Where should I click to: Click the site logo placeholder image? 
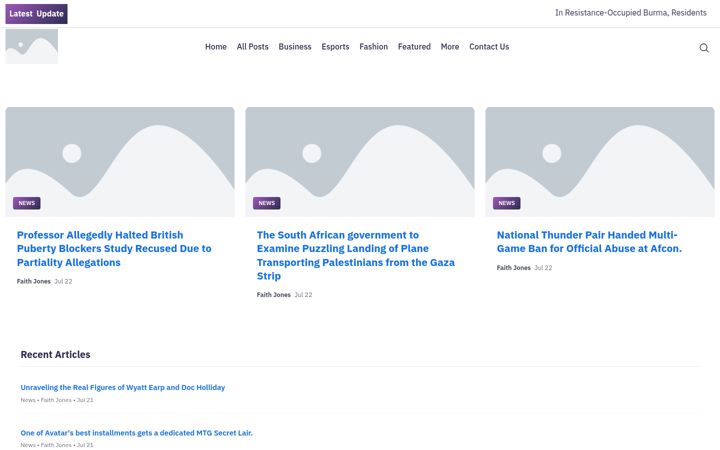click(x=32, y=46)
